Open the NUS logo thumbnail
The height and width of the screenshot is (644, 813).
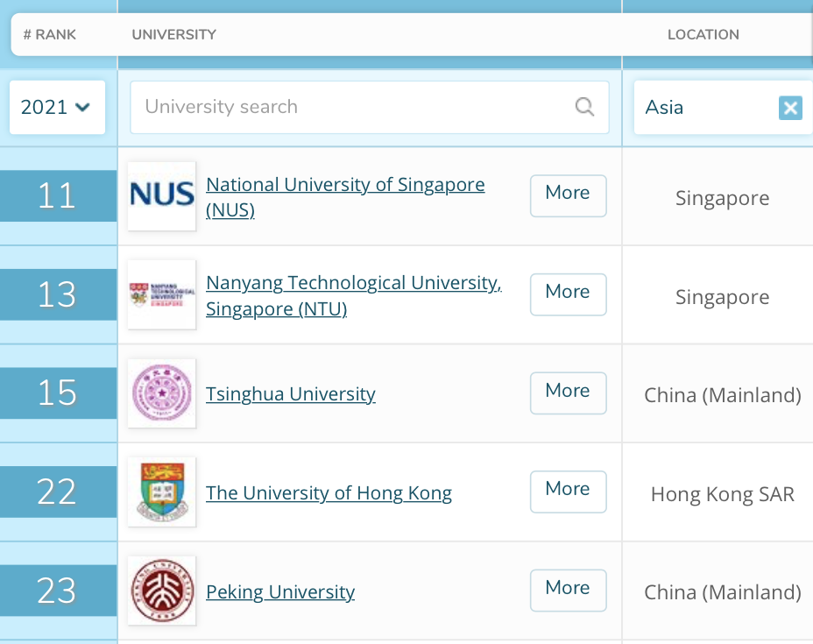coord(162,196)
